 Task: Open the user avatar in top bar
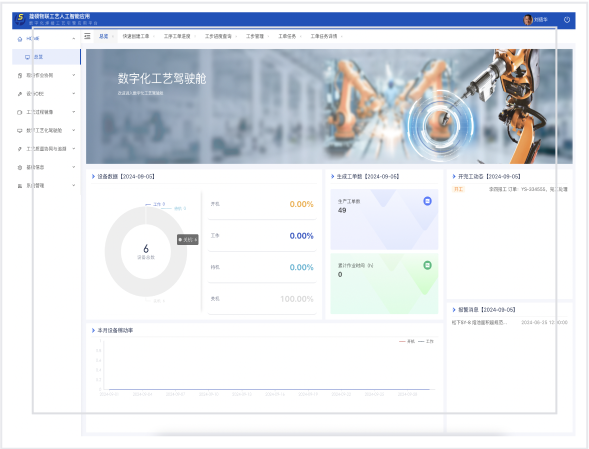(x=528, y=20)
